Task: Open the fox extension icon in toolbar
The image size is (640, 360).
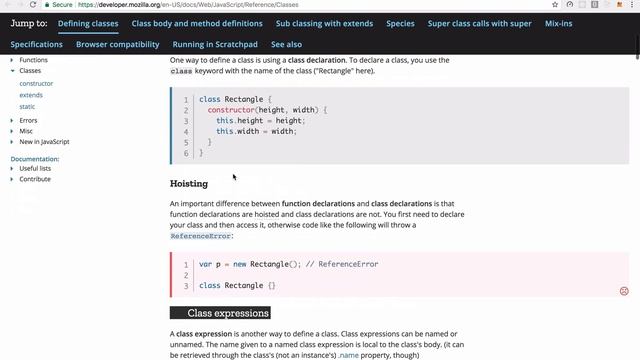Action: click(619, 4)
